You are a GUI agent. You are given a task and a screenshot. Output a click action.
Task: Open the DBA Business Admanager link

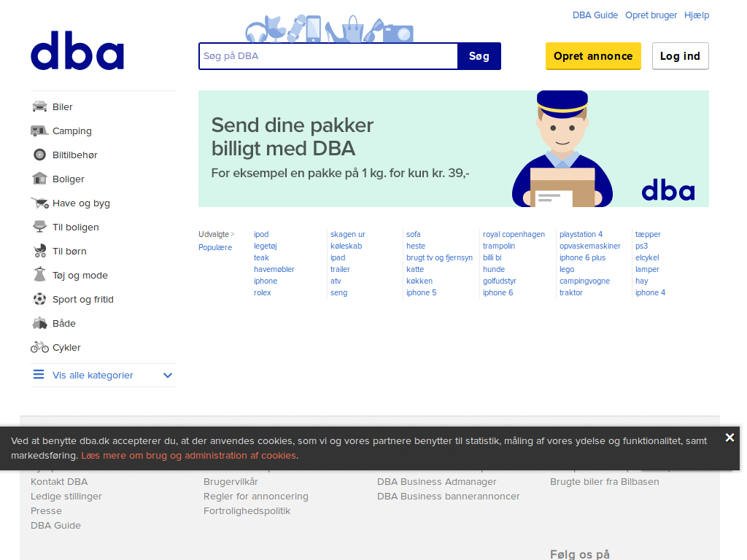(437, 482)
